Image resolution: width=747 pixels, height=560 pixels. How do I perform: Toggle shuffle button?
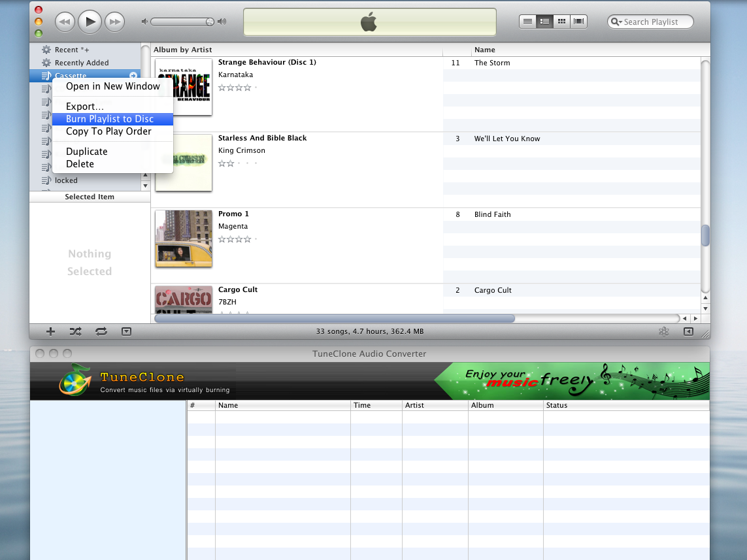pyautogui.click(x=75, y=331)
